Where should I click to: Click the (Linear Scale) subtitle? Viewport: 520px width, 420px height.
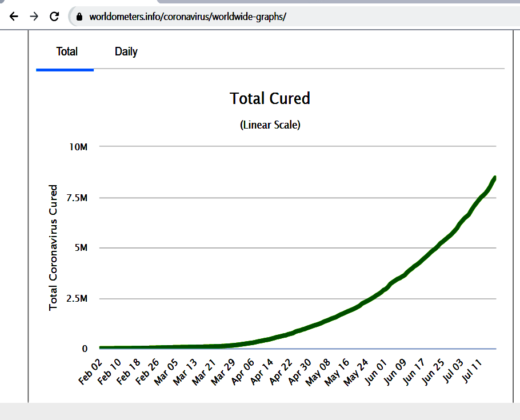pyautogui.click(x=270, y=125)
